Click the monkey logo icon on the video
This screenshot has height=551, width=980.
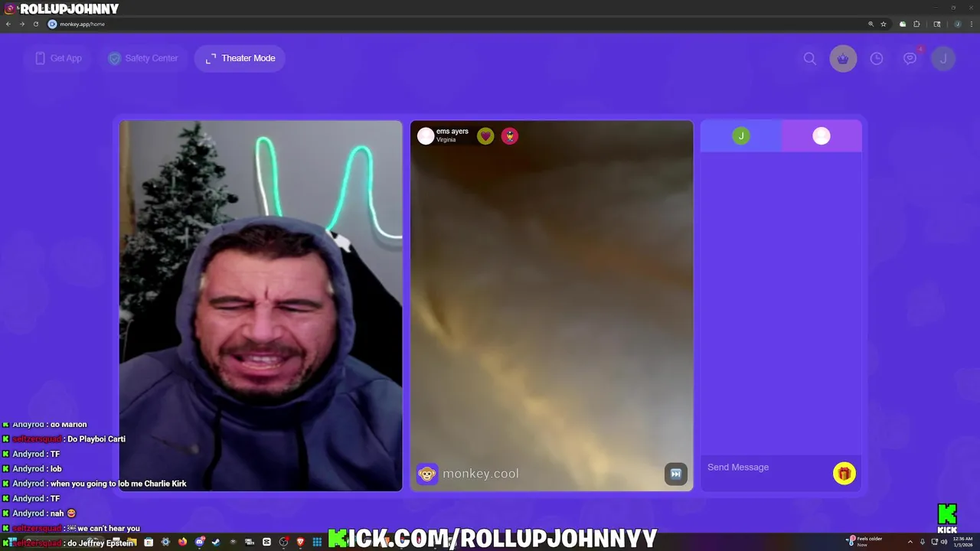(x=427, y=474)
